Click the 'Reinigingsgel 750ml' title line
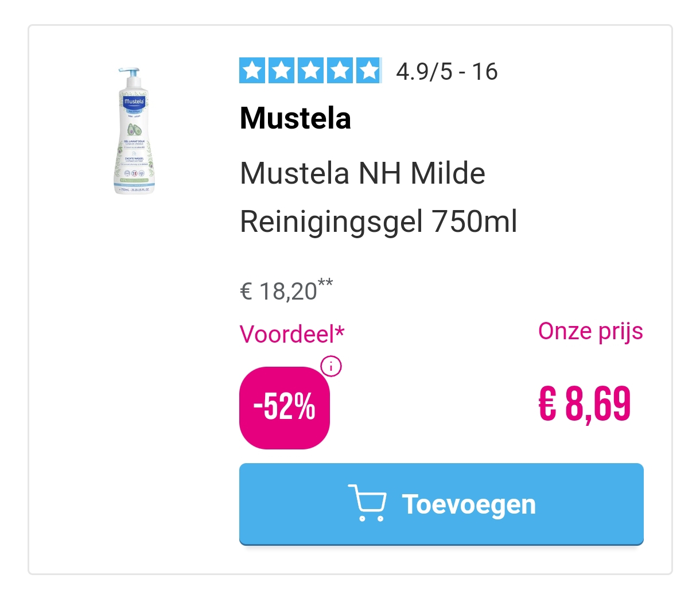The height and width of the screenshot is (590, 700). coord(378,222)
